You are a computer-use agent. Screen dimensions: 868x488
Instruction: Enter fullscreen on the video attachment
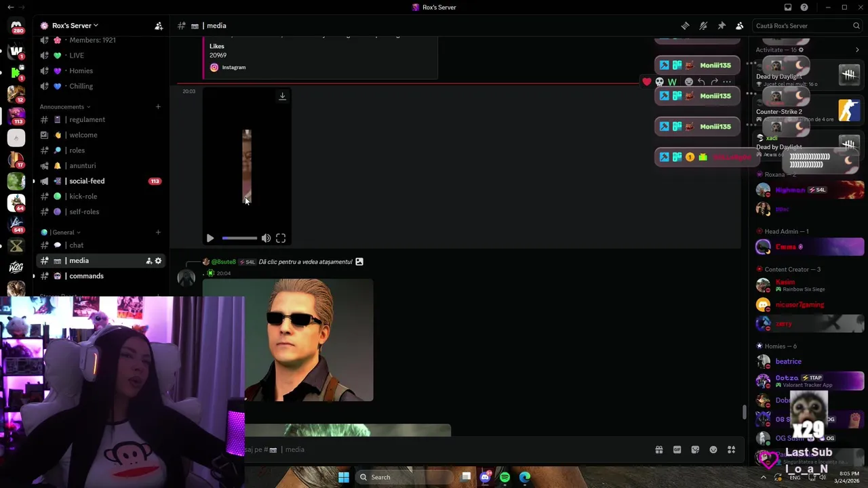(281, 238)
